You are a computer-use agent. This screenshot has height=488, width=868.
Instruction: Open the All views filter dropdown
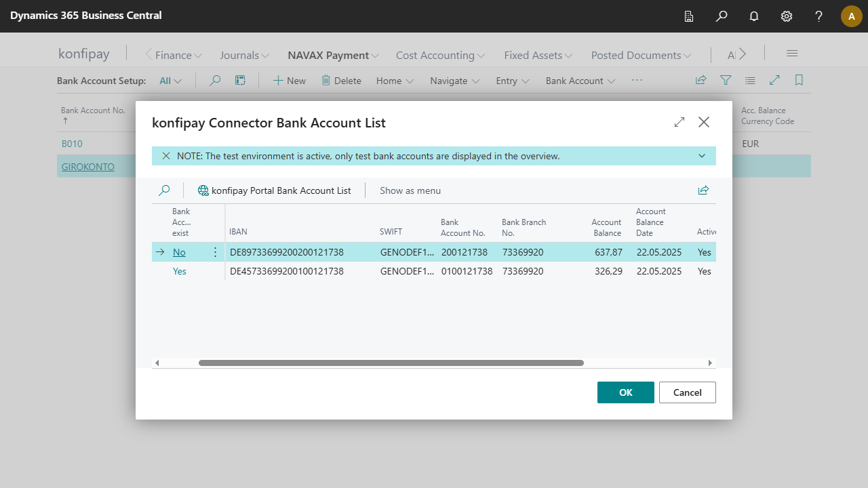point(171,81)
